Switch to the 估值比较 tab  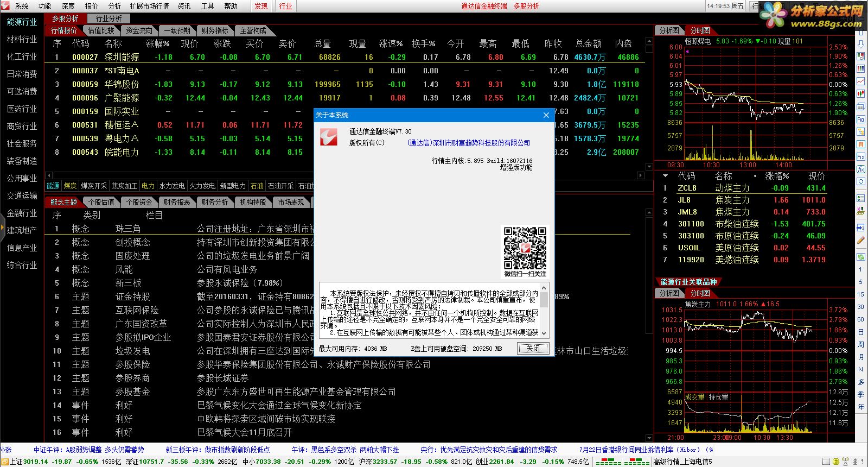(101, 30)
